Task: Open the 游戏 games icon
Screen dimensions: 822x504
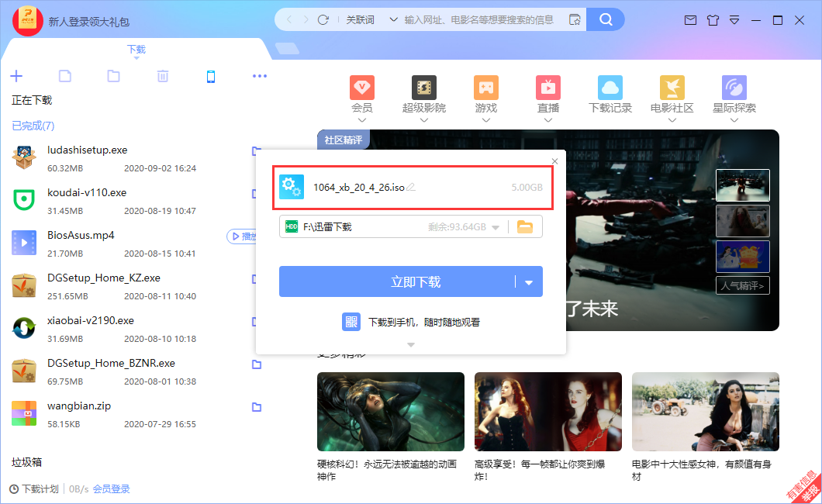Action: coord(486,88)
